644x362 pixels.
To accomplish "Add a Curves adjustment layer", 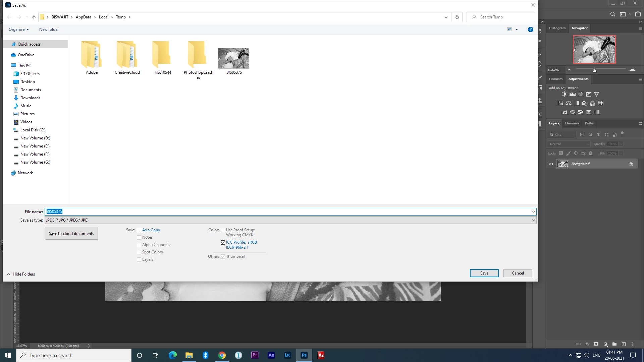I will coord(580,95).
